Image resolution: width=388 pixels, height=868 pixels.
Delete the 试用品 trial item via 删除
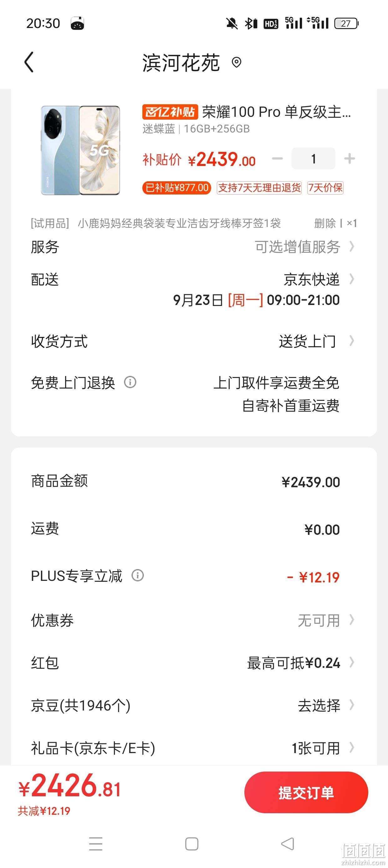click(325, 223)
